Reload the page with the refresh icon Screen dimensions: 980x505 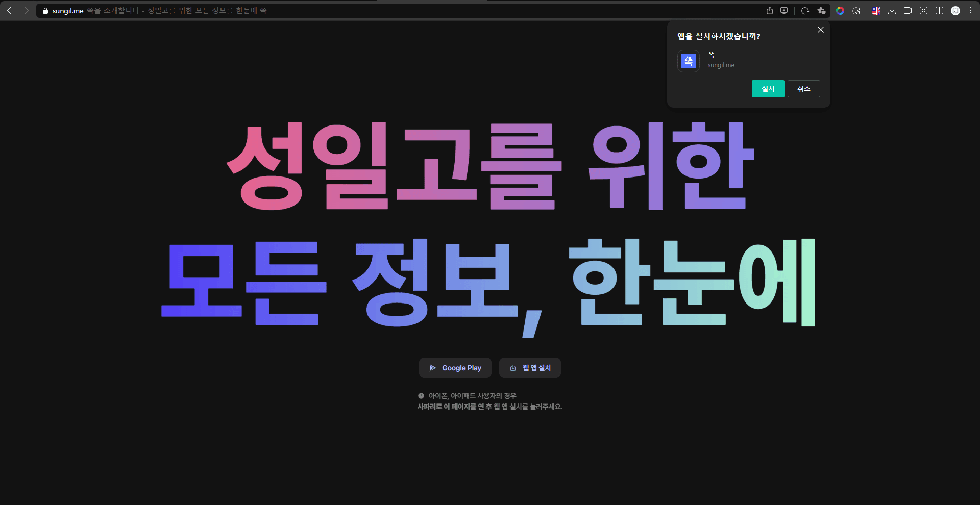(805, 11)
